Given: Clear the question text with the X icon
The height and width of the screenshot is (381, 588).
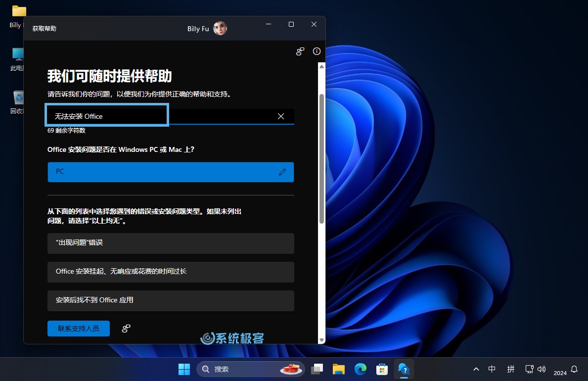Looking at the screenshot, I should tap(280, 116).
